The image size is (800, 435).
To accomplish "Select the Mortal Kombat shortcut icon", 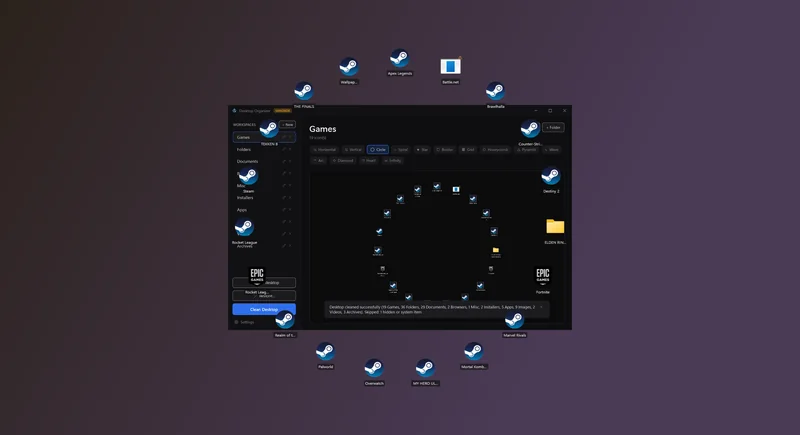I will click(x=473, y=352).
